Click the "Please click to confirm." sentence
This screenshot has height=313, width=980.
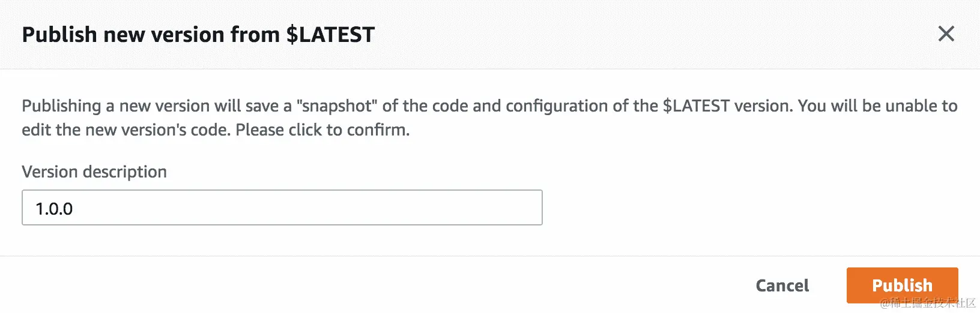point(322,130)
